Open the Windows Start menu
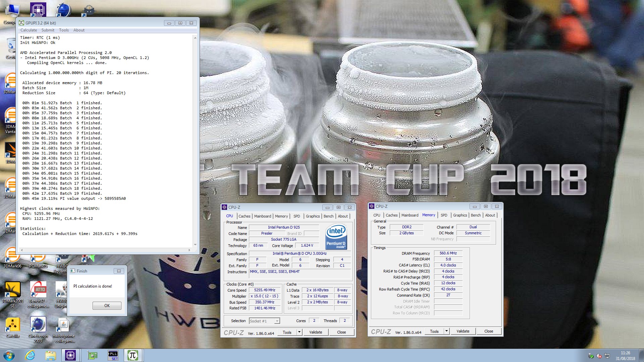The image size is (644, 362). click(x=9, y=355)
